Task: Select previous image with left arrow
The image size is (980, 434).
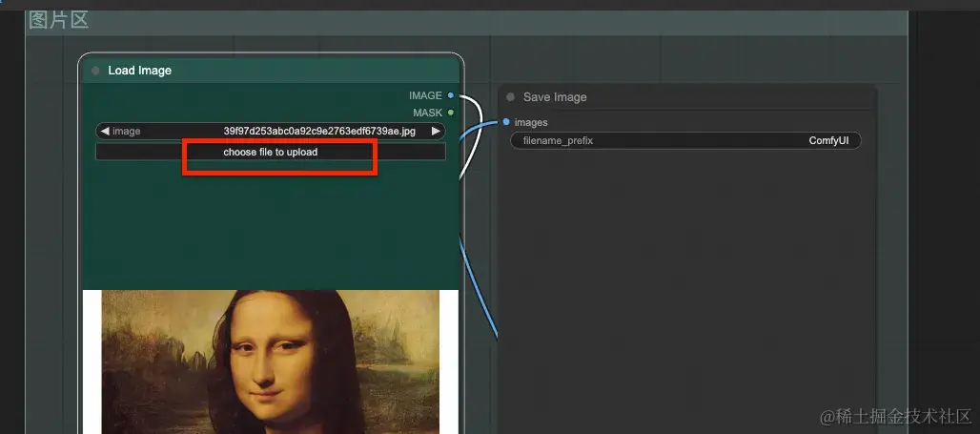Action: pyautogui.click(x=105, y=132)
